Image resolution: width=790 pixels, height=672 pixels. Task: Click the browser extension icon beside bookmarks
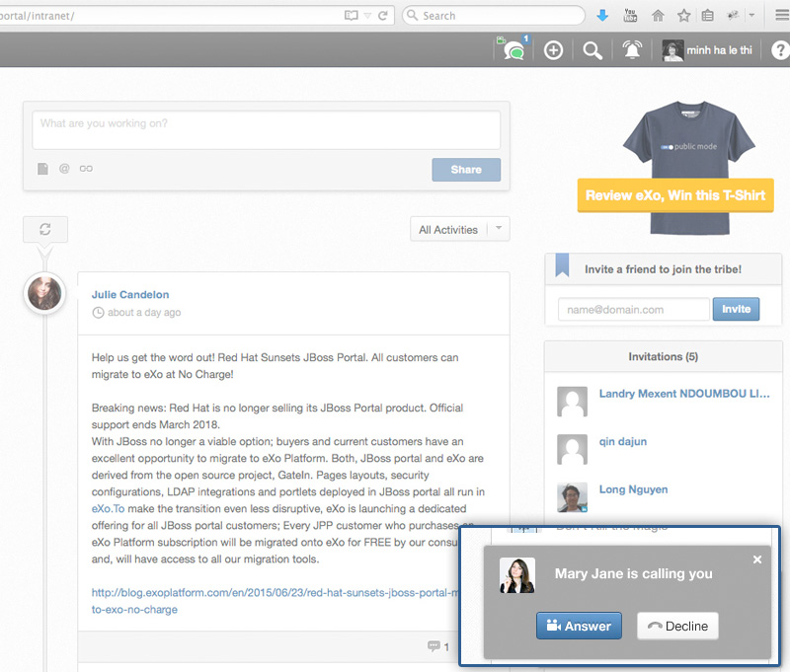click(x=733, y=16)
